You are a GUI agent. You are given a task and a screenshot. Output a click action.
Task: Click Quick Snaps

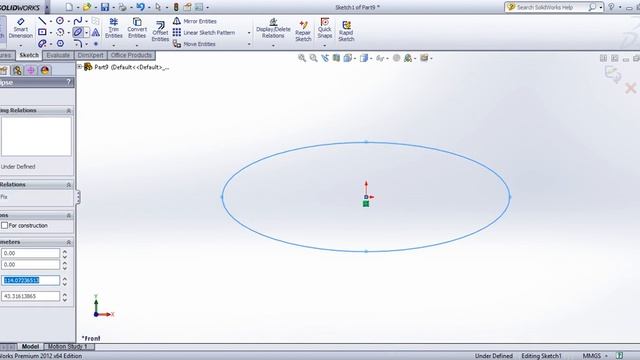click(324, 28)
